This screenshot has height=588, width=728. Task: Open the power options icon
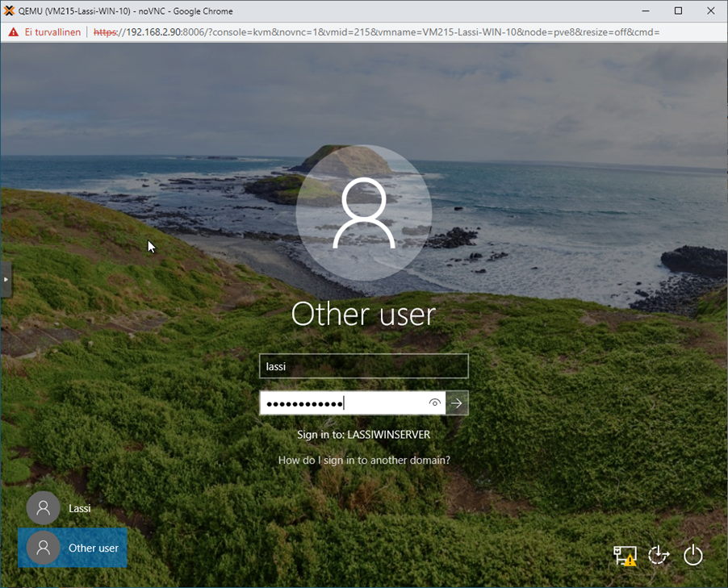(x=692, y=555)
